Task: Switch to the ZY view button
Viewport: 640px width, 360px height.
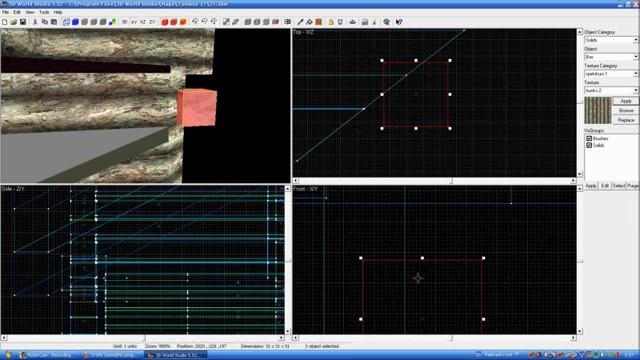Action: coord(152,22)
